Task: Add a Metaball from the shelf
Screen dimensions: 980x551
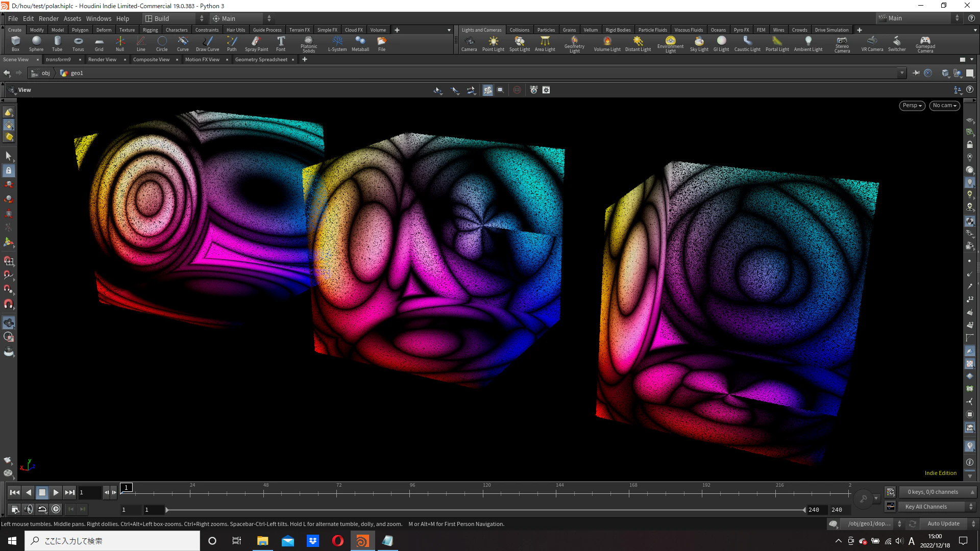Action: point(360,44)
